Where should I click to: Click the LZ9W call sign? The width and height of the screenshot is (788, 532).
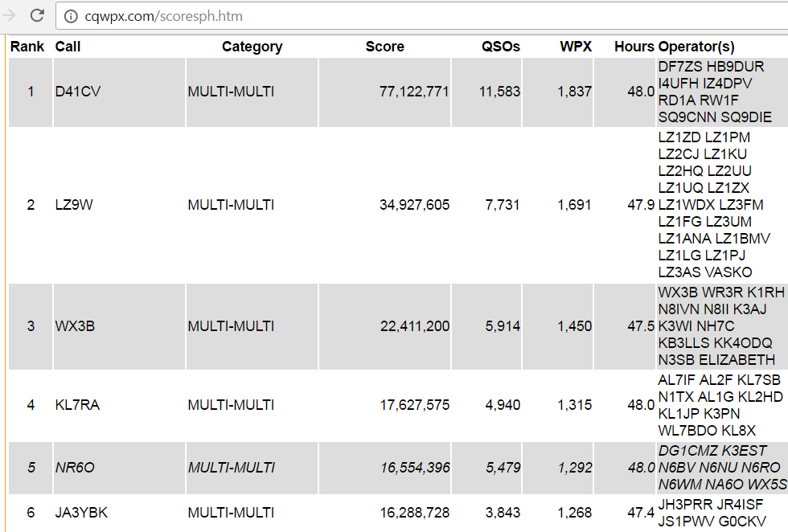pyautogui.click(x=74, y=205)
